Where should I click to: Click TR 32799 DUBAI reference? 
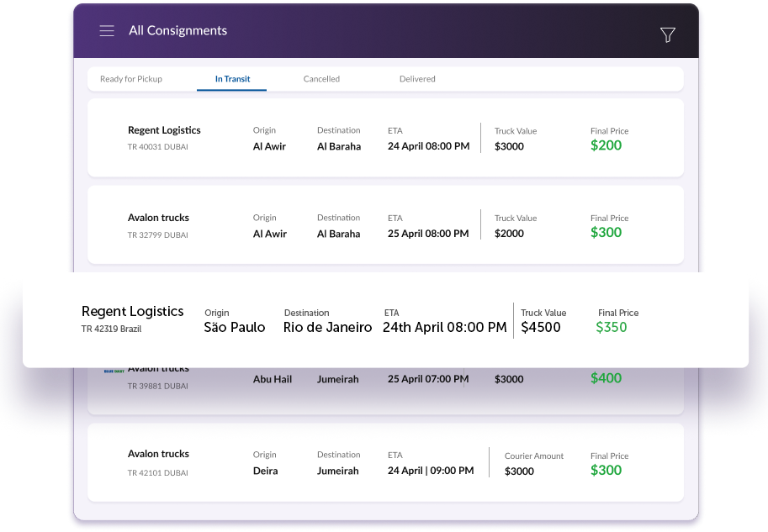point(157,235)
